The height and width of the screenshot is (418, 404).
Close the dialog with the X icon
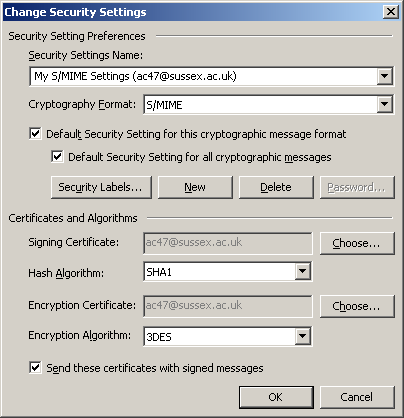391,12
